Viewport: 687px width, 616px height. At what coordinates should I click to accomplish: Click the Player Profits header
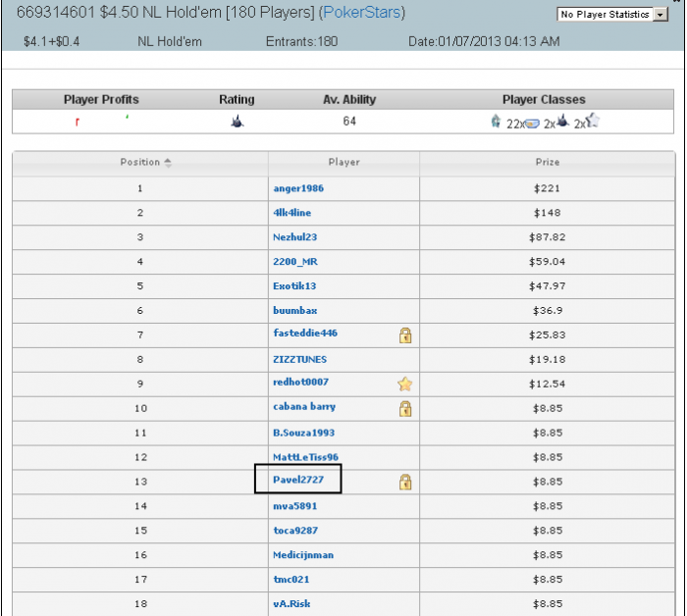101,100
